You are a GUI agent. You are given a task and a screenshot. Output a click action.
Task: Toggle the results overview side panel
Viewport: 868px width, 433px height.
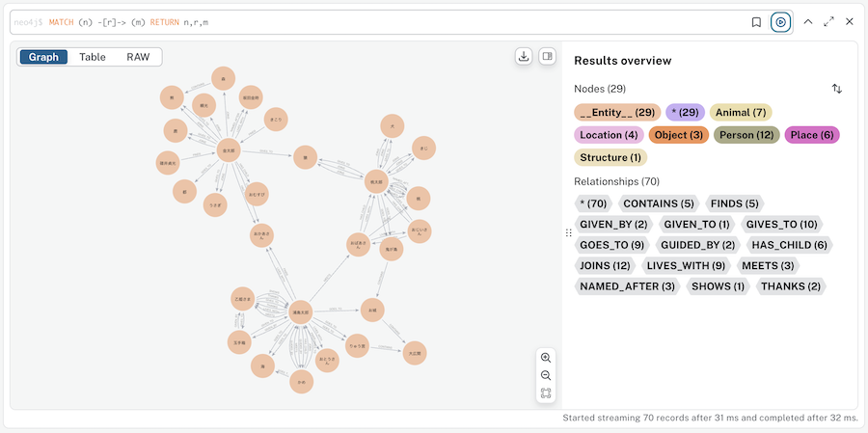547,56
